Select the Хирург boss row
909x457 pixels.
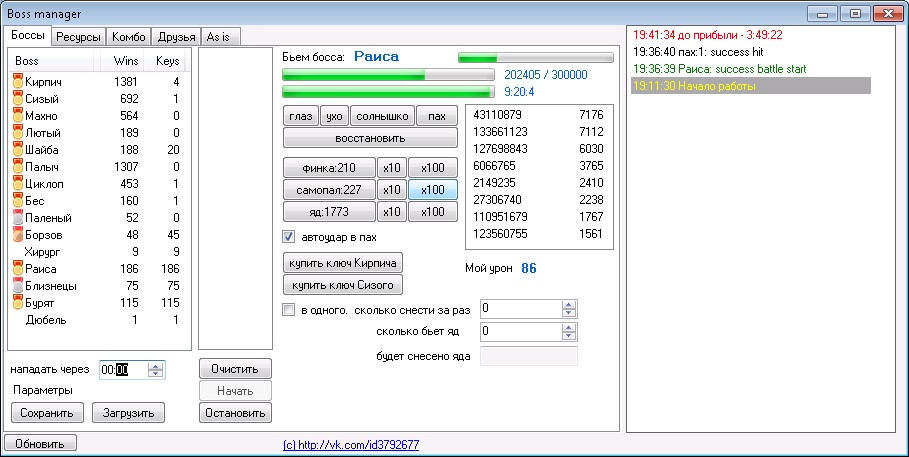click(x=100, y=252)
